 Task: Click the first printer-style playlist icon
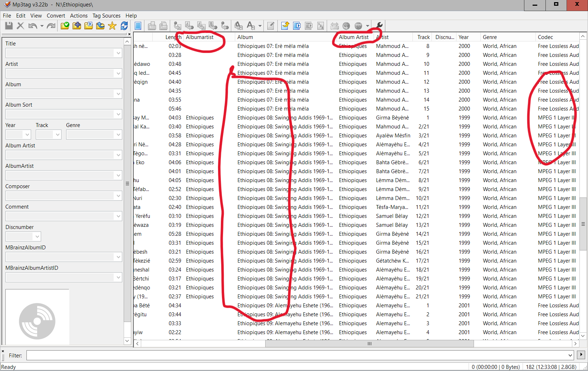click(152, 26)
